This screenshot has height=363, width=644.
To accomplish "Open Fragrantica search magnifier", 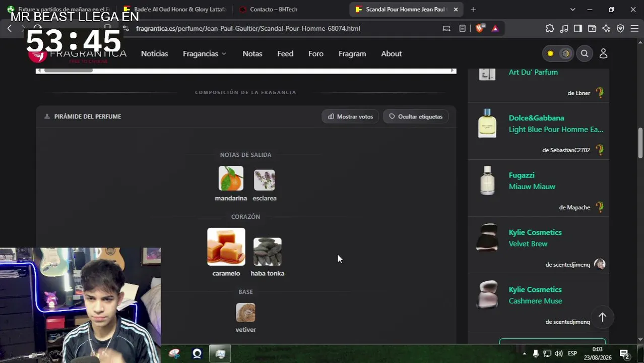I will [585, 53].
